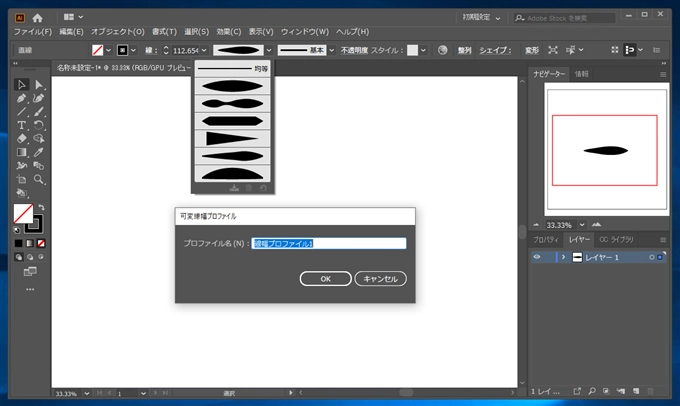Click the stroke color swatch in toolbar

click(x=34, y=224)
